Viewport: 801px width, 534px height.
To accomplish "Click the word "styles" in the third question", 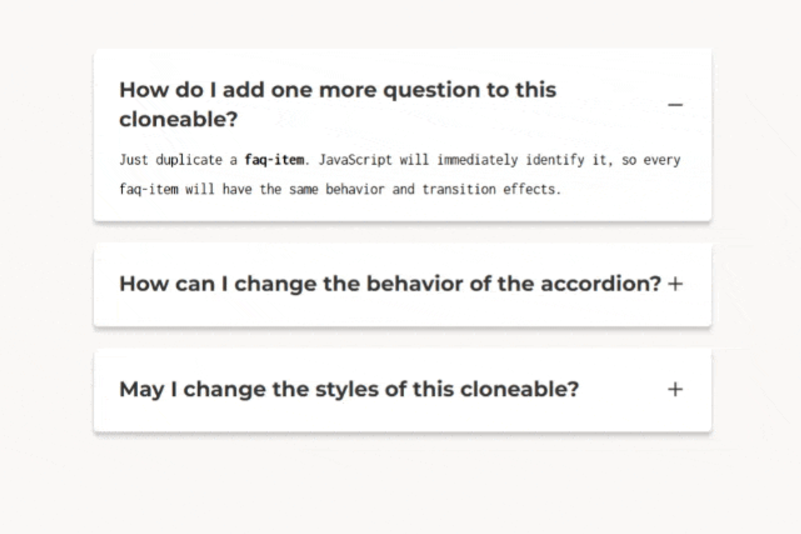I will coord(347,389).
